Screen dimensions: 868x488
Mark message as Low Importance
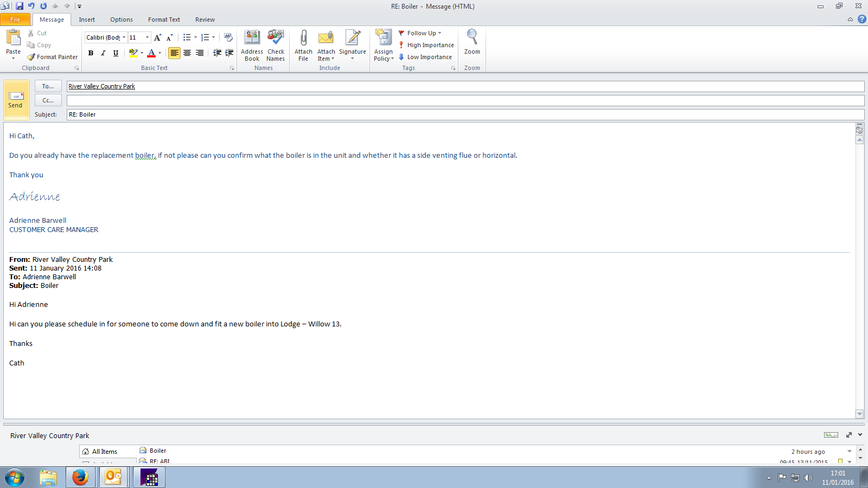point(425,57)
